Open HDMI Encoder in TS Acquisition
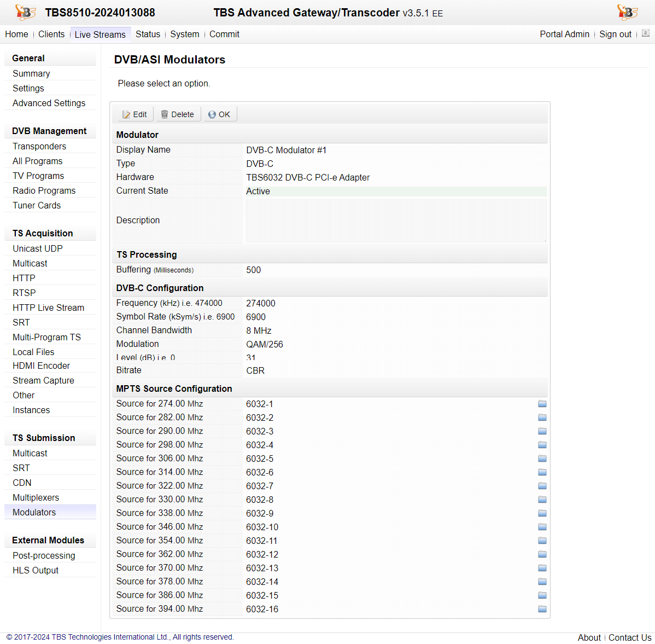Screen dimensions: 655x644 tap(42, 365)
